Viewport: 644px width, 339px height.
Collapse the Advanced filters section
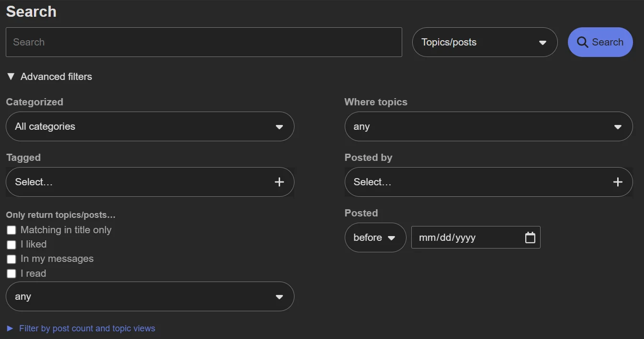pyautogui.click(x=49, y=77)
